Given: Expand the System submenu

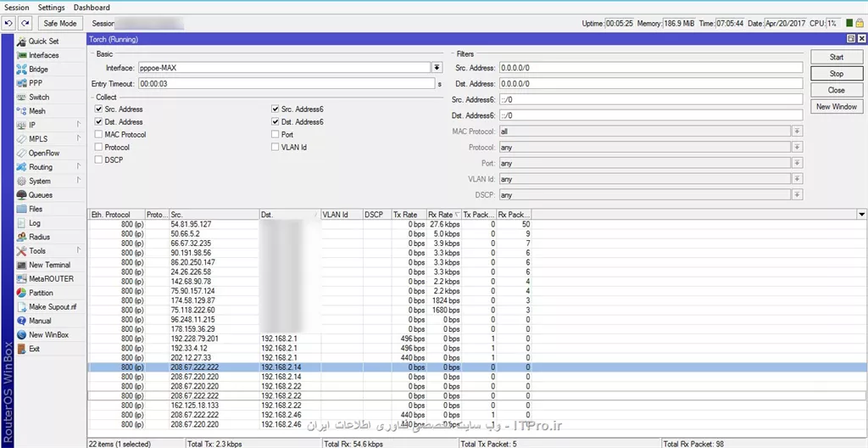Looking at the screenshot, I should pyautogui.click(x=79, y=181).
